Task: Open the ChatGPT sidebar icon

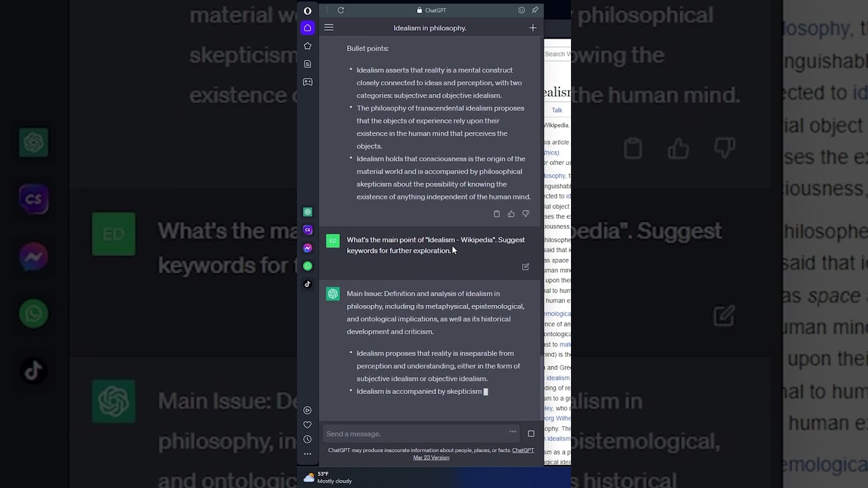Action: pyautogui.click(x=307, y=212)
